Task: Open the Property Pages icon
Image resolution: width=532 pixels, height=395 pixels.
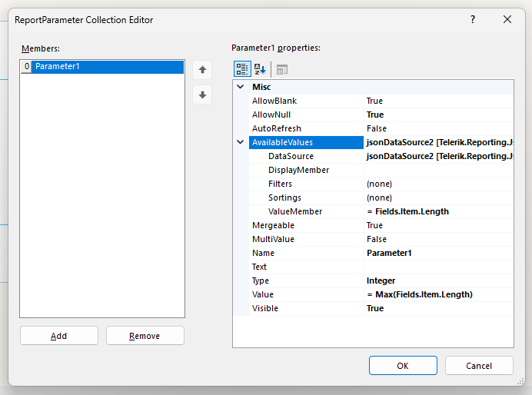Action: pos(282,69)
